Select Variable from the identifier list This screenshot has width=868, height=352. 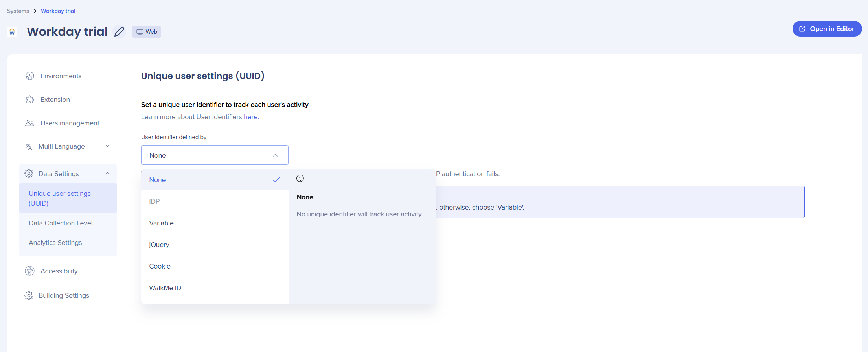pyautogui.click(x=162, y=223)
